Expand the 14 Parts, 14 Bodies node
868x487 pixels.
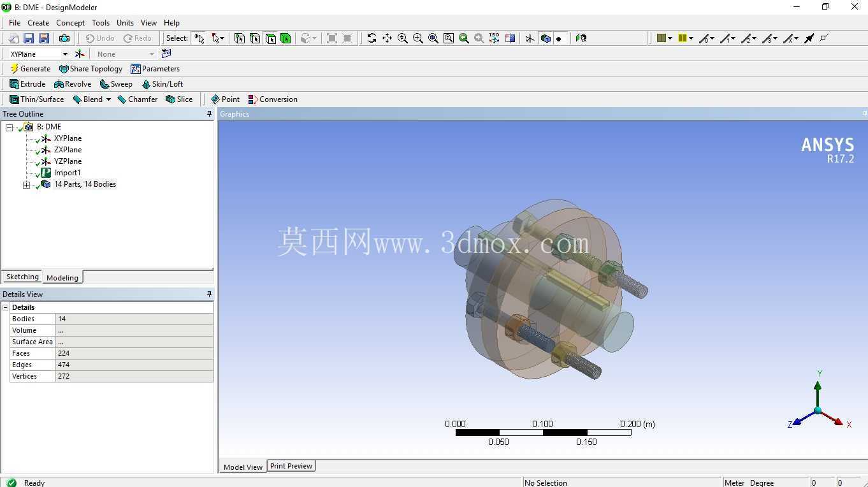pyautogui.click(x=26, y=185)
